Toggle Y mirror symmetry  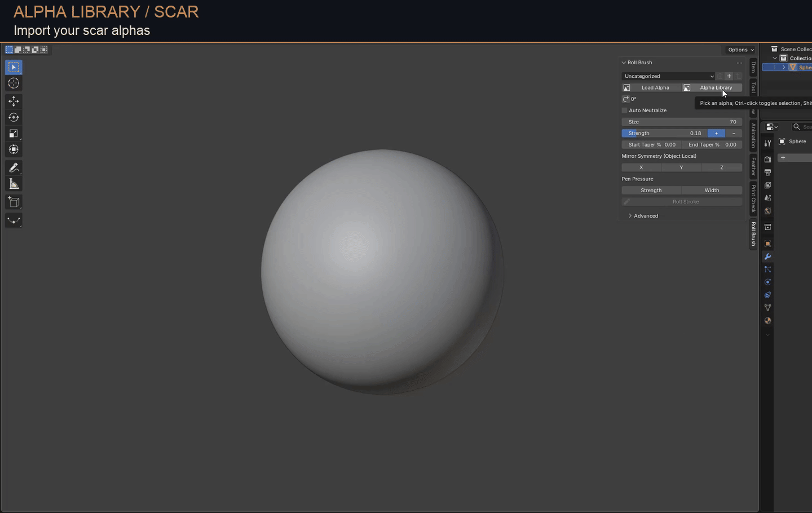(681, 167)
